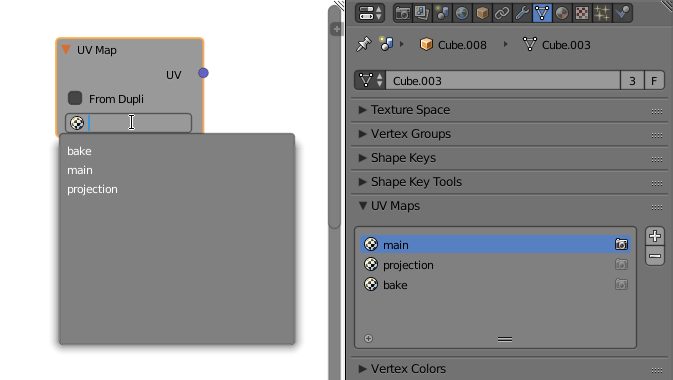673x380 pixels.
Task: Select the main UV map row
Action: 495,245
